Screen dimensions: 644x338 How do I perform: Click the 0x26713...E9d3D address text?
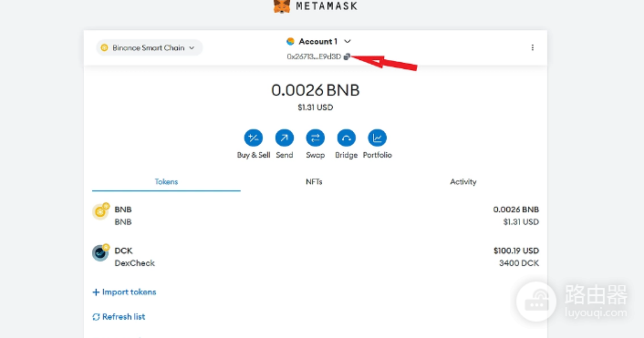314,56
